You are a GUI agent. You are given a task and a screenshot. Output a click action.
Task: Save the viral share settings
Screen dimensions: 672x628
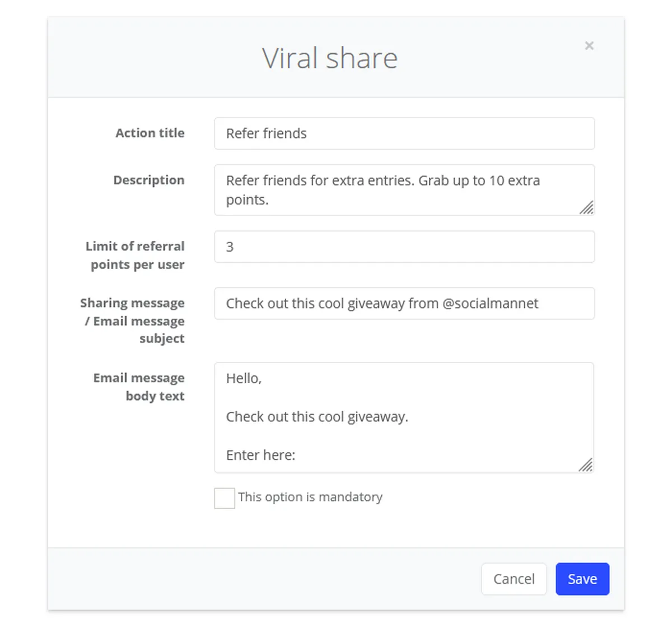pos(582,579)
